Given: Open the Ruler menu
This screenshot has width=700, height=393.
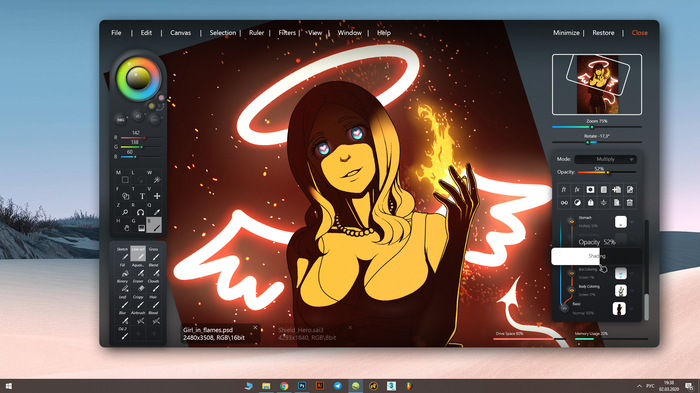Looking at the screenshot, I should coord(256,33).
